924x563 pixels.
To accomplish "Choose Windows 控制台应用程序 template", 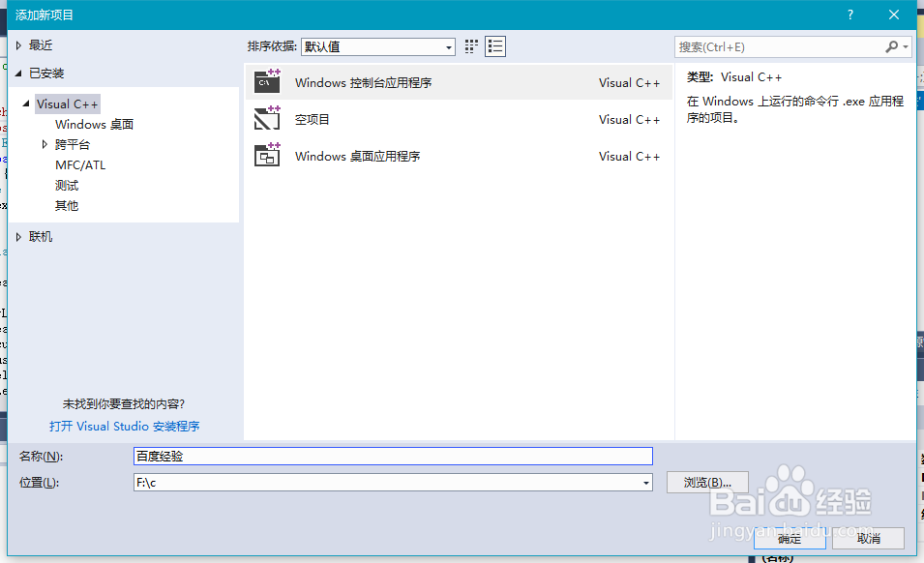I will (459, 82).
